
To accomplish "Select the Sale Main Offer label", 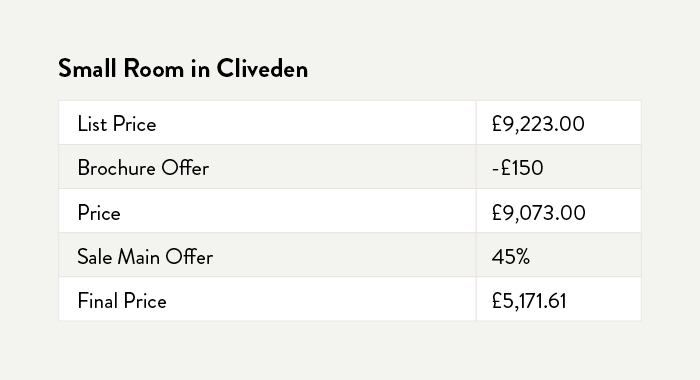I will pyautogui.click(x=145, y=257).
